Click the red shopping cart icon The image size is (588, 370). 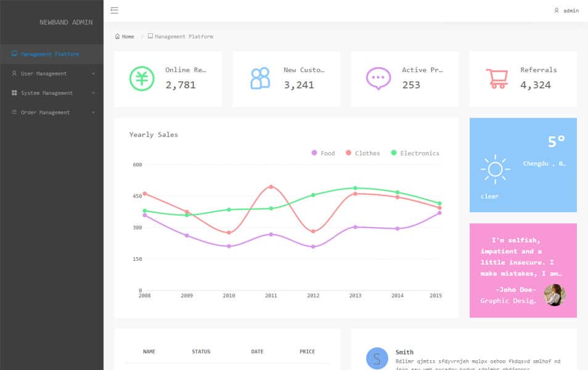point(497,78)
